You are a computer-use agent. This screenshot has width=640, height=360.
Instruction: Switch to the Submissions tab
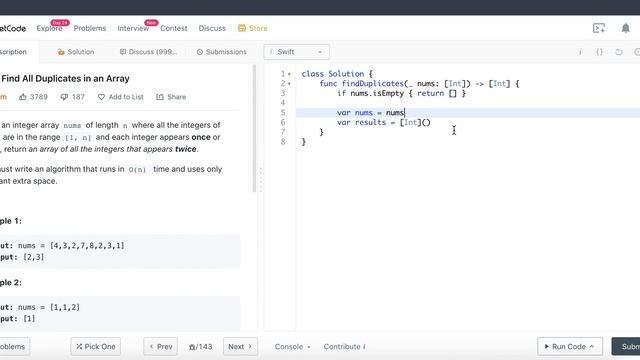point(222,52)
